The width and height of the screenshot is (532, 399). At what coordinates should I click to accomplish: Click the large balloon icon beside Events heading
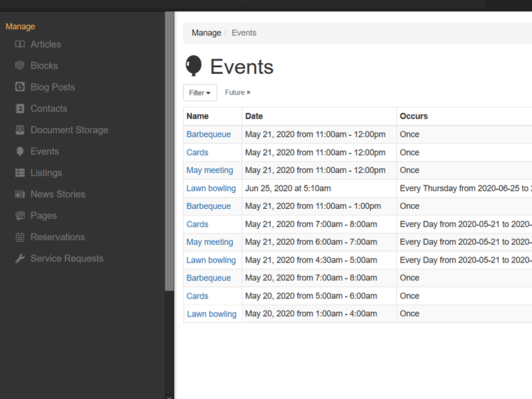194,66
